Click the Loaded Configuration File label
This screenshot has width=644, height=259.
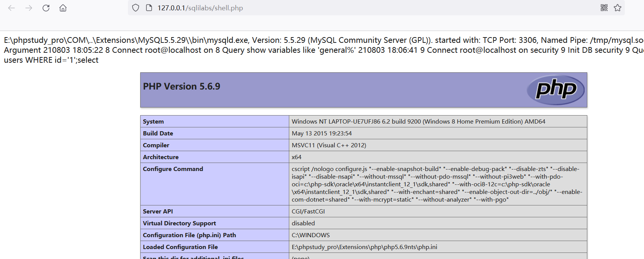[x=180, y=247]
